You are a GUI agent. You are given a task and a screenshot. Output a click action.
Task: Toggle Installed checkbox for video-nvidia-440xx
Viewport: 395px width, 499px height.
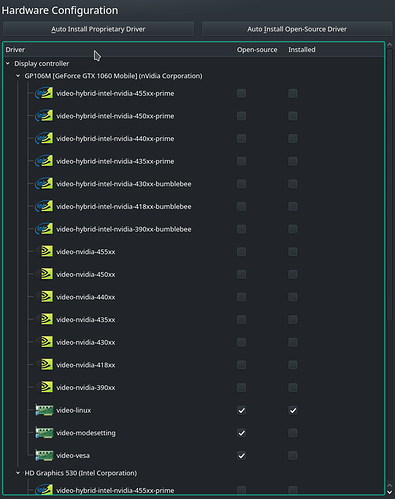293,297
